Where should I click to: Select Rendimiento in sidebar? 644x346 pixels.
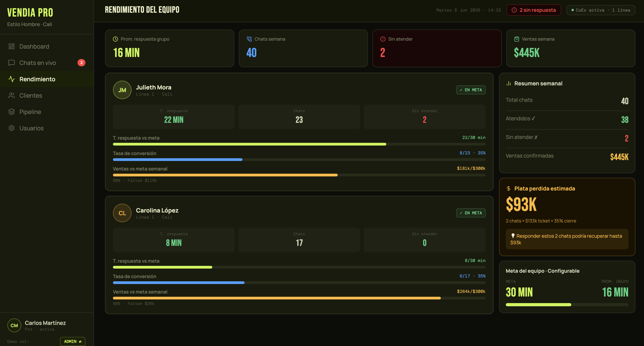47,79
